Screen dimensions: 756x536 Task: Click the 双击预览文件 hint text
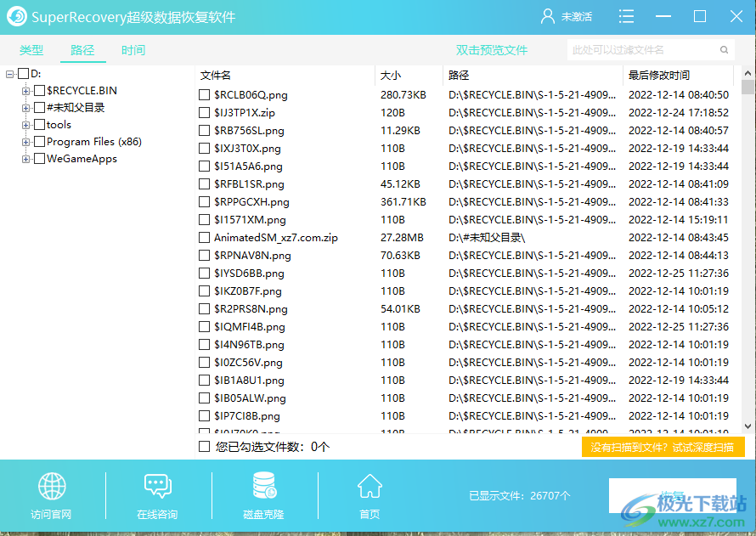pyautogui.click(x=492, y=50)
